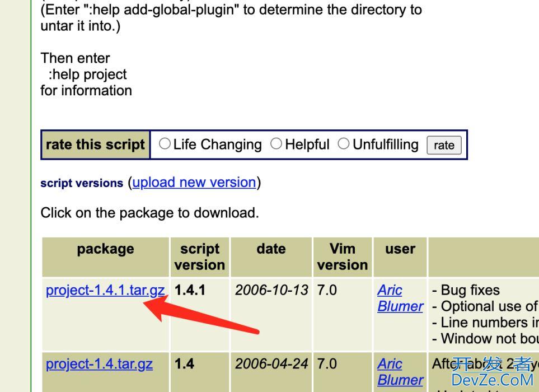Click the Vim version column header

(343, 257)
